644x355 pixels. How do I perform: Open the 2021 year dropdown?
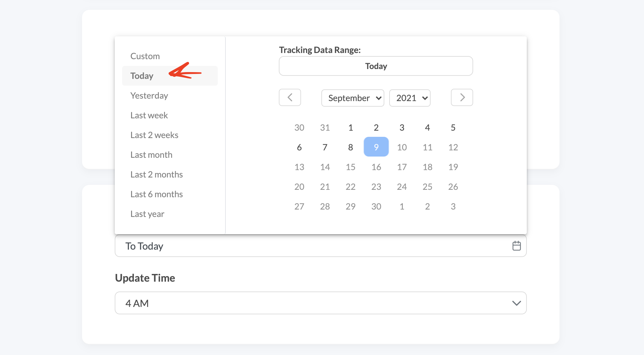click(410, 98)
